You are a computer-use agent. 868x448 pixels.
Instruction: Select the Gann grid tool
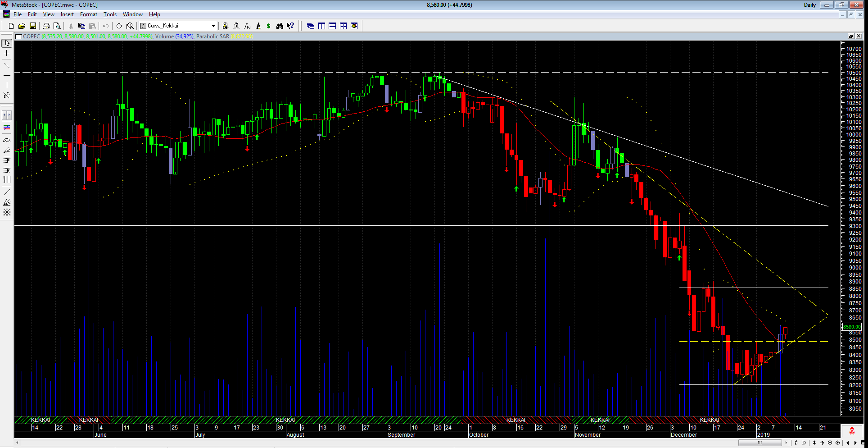click(7, 212)
